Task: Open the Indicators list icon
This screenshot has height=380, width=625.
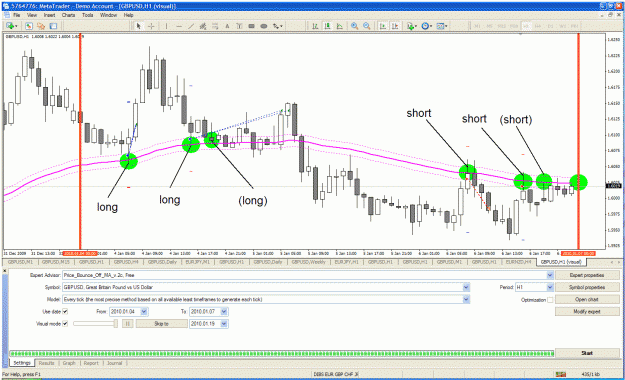Action: click(411, 26)
